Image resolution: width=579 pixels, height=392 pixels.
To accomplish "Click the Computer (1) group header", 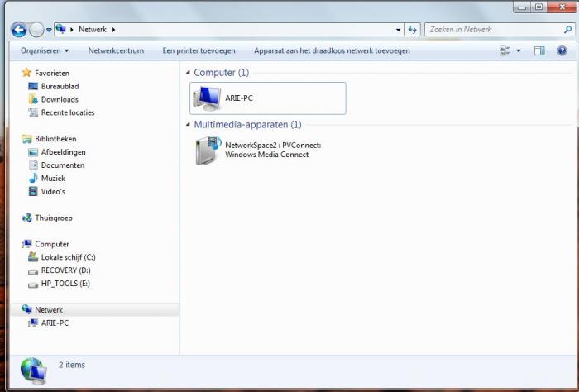I will point(222,72).
